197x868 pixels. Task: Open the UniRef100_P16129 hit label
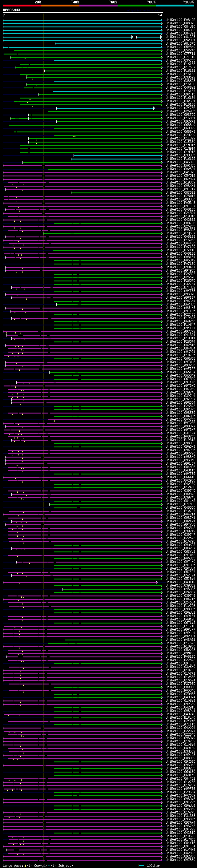tap(180, 159)
